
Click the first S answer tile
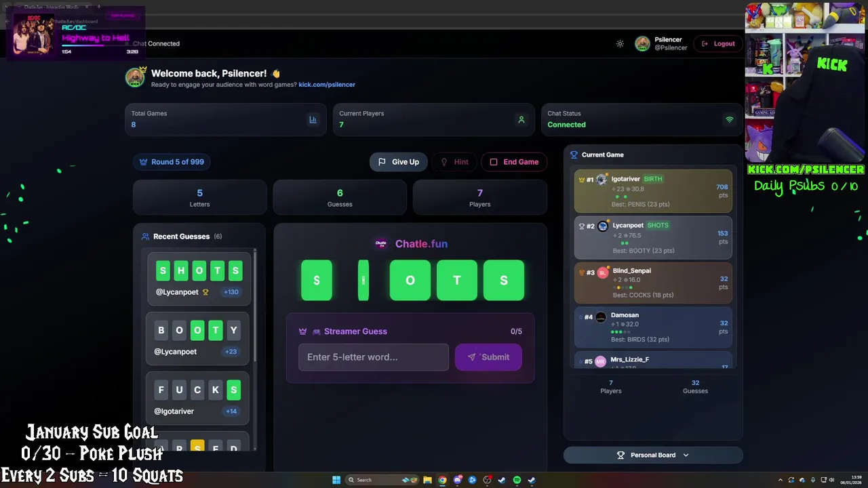[317, 280]
